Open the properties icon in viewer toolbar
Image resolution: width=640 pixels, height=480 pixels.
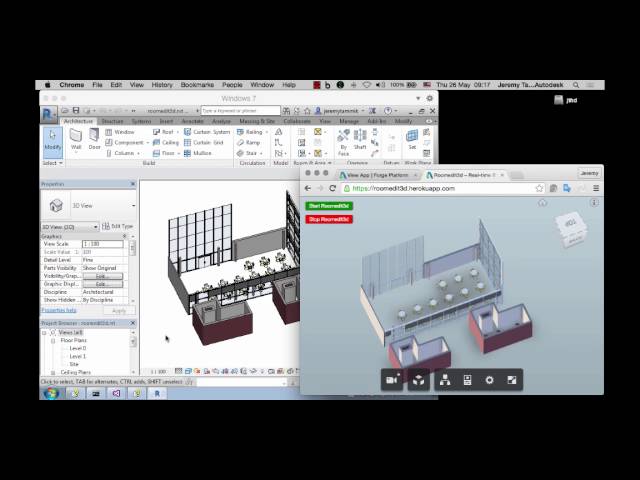[x=468, y=380]
